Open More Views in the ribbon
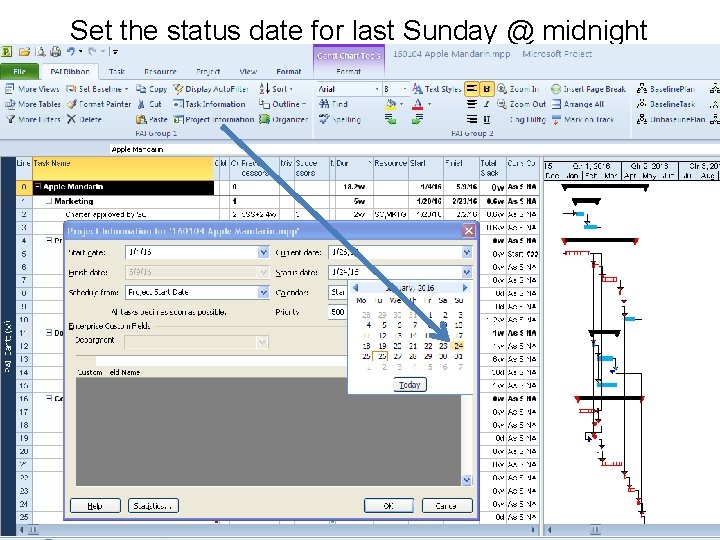This screenshot has width=720, height=540. pos(32,89)
